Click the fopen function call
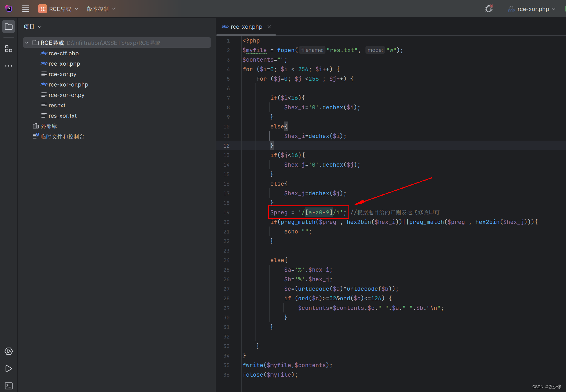Image resolution: width=566 pixels, height=392 pixels. 286,50
